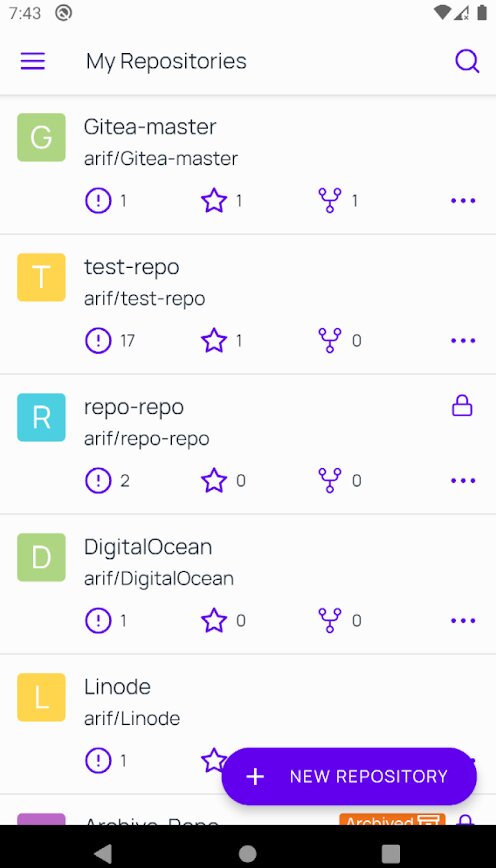Open test-repo's three-dot options menu
This screenshot has width=496, height=868.
point(463,340)
